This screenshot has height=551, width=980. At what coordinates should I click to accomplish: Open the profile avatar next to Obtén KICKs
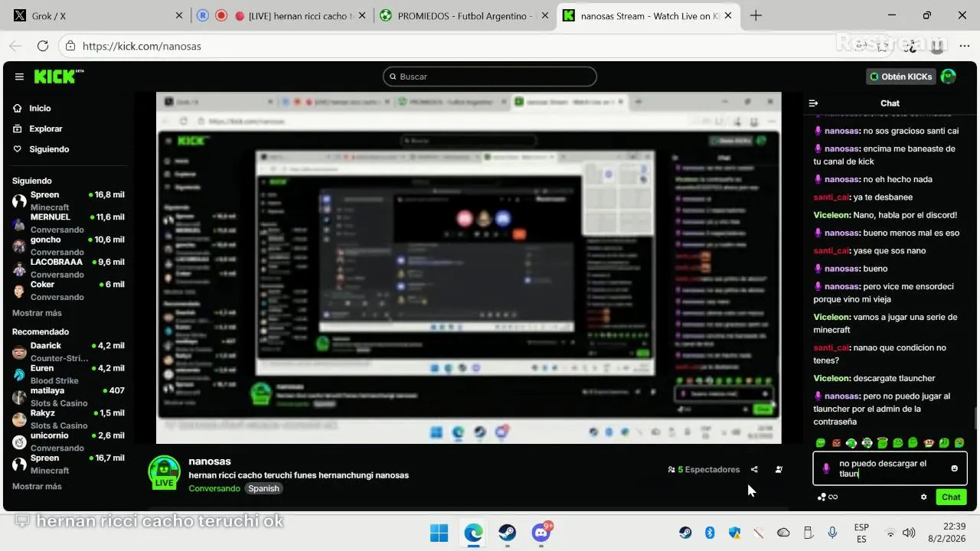(x=949, y=77)
